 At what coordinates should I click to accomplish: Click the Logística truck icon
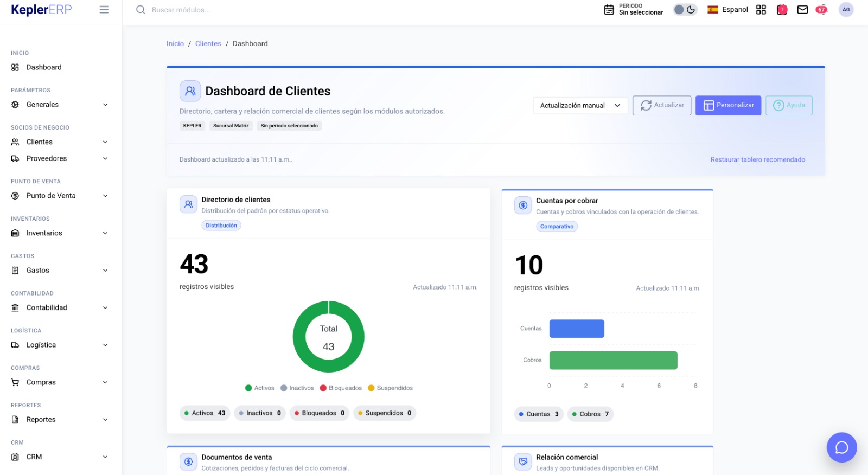tap(15, 345)
